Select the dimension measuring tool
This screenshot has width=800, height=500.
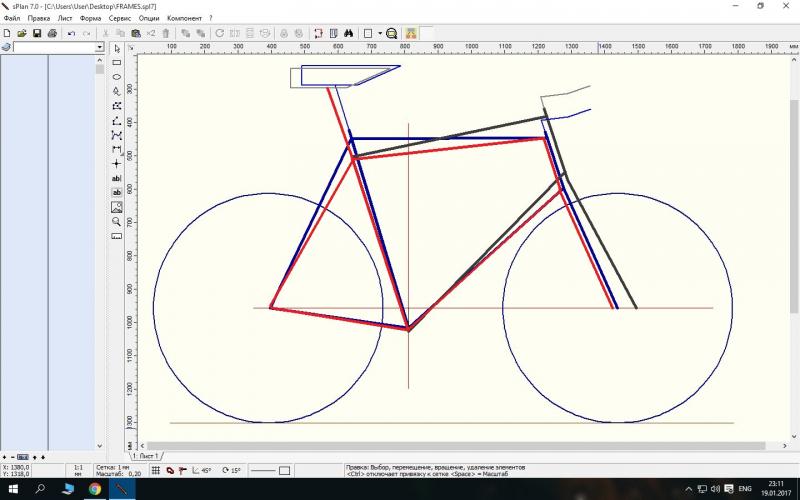(x=117, y=149)
